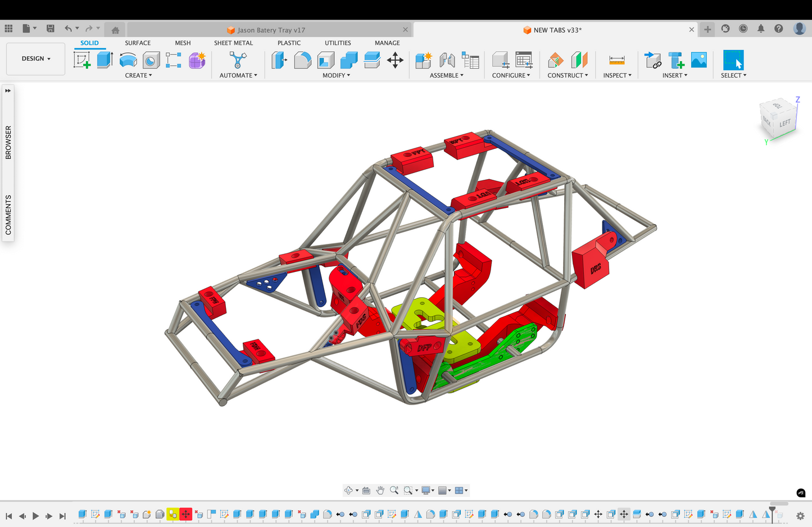Viewport: 812px width, 527px height.
Task: Switch to the SURFACE tab
Action: pyautogui.click(x=138, y=43)
